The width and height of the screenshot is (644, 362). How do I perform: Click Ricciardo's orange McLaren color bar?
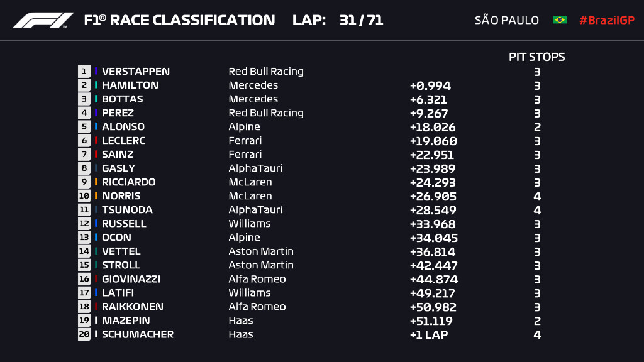coord(96,182)
